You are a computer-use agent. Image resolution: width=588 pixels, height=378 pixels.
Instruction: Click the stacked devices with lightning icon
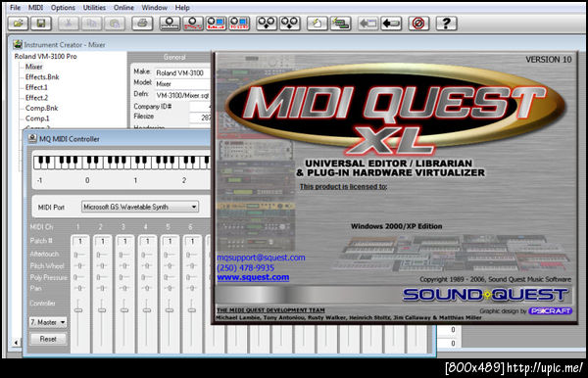pyautogui.click(x=340, y=24)
